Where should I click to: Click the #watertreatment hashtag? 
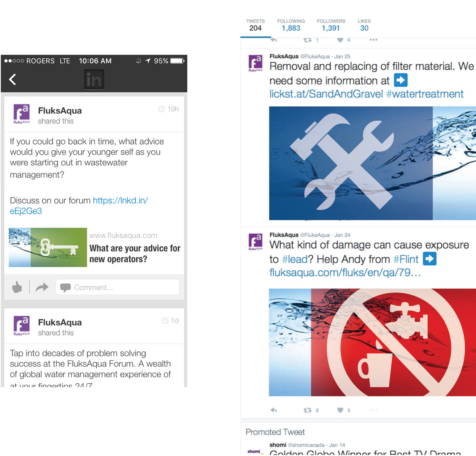point(425,94)
